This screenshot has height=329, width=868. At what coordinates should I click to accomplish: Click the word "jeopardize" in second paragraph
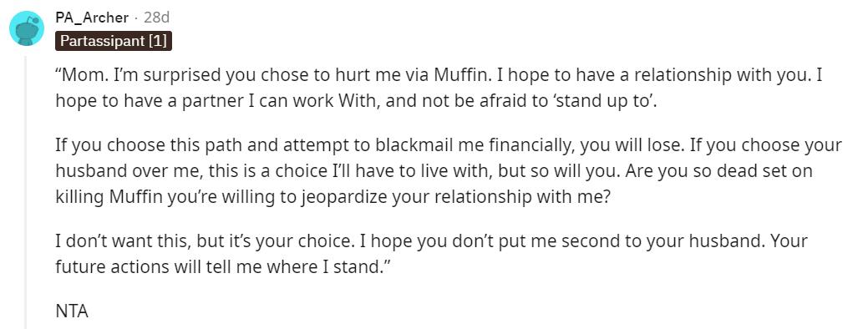(x=344, y=198)
